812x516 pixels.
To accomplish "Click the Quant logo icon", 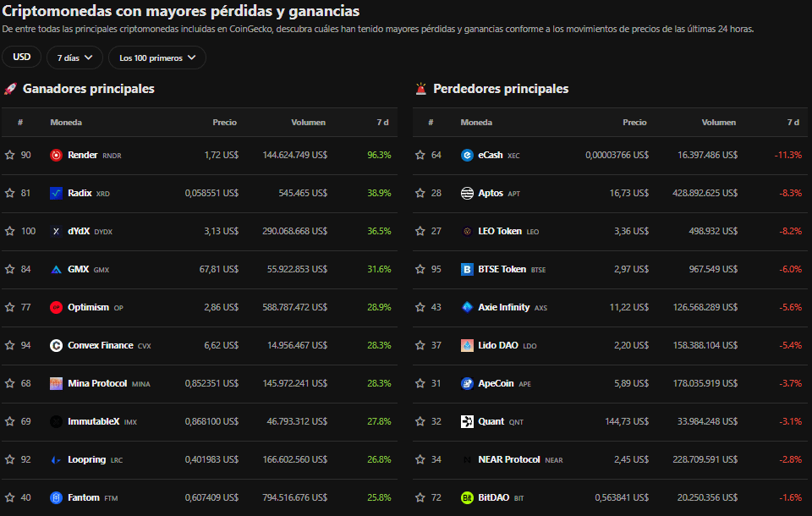I will tap(467, 422).
